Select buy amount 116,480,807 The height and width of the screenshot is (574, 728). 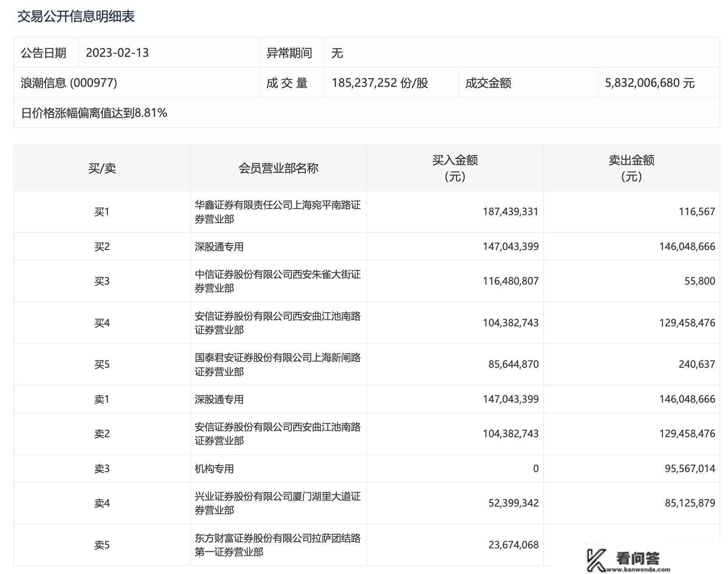tap(511, 281)
